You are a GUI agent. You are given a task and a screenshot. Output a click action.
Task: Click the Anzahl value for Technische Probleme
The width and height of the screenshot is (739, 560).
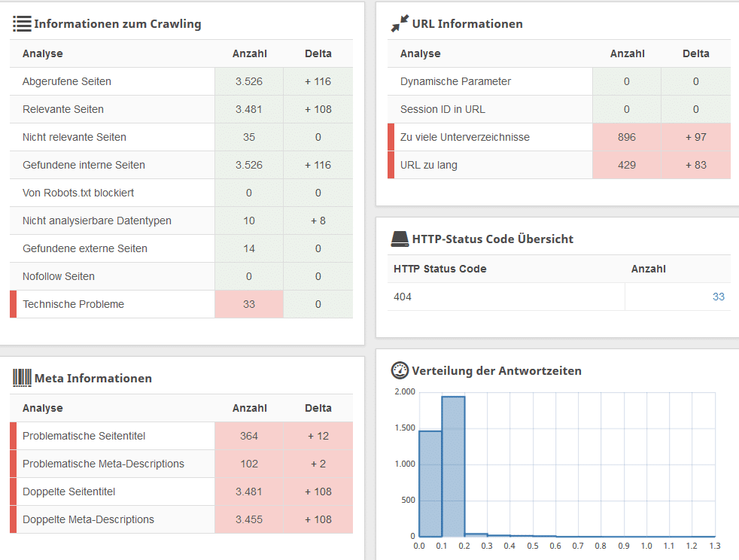(249, 304)
